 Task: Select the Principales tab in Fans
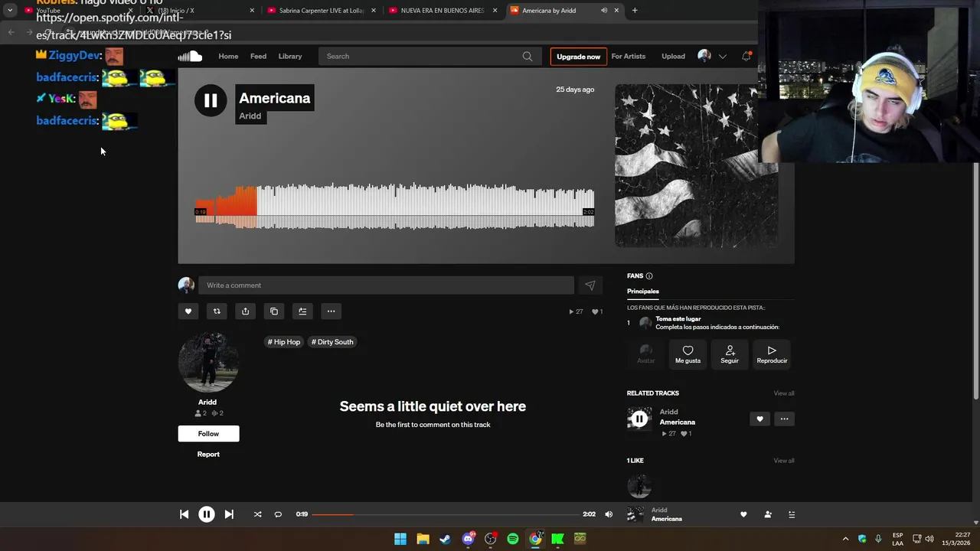[643, 292]
